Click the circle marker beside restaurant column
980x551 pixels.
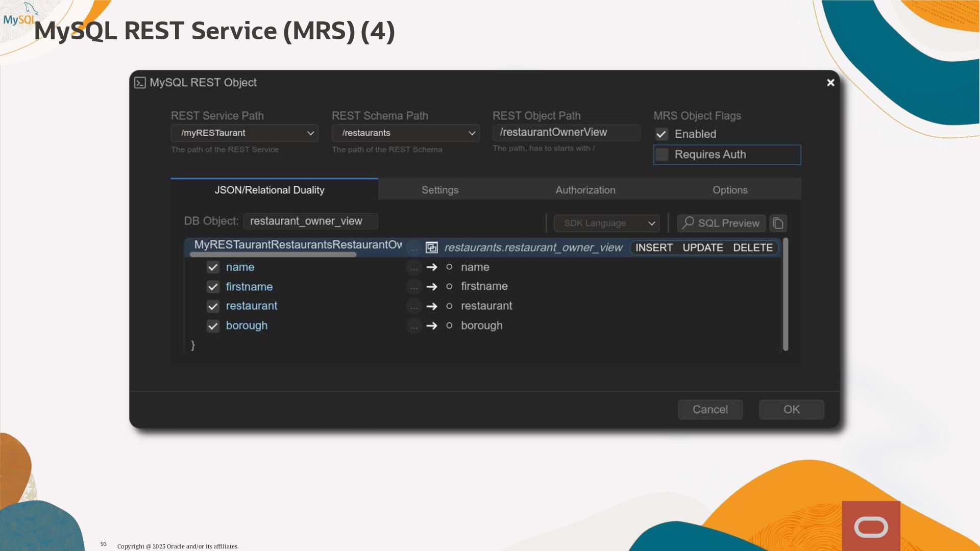(x=449, y=306)
